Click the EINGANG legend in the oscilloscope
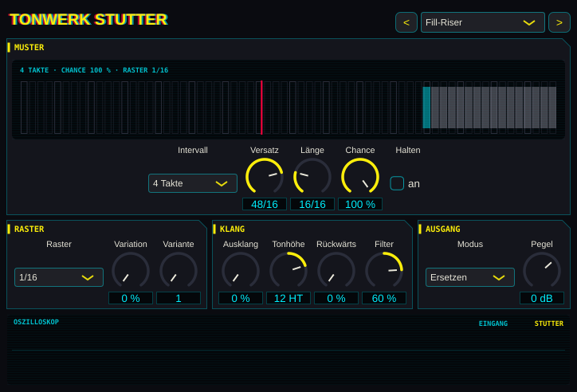577x392 pixels. pyautogui.click(x=493, y=323)
